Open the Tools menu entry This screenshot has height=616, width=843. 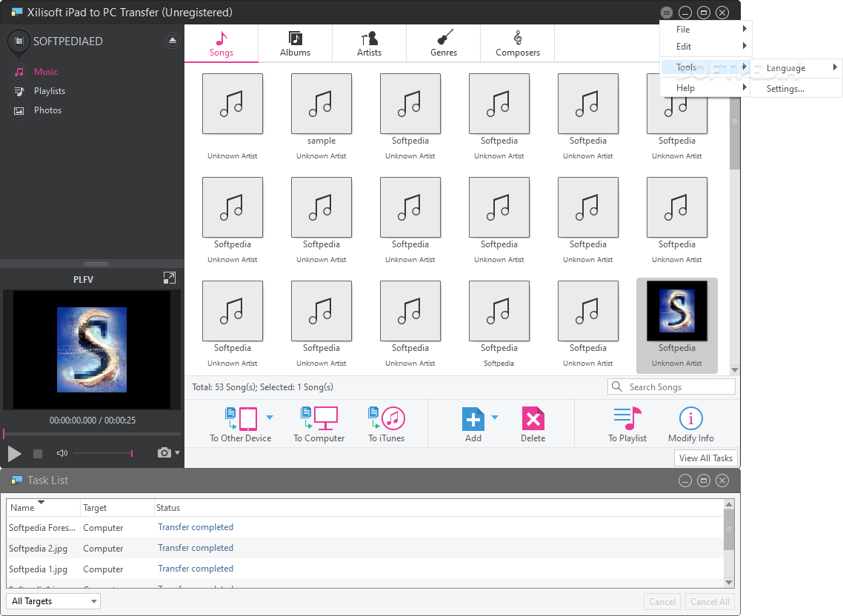tap(704, 67)
